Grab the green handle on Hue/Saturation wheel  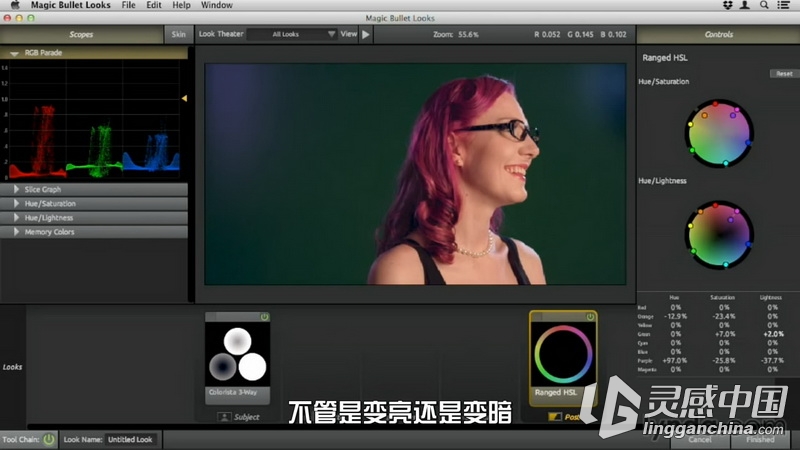(692, 150)
